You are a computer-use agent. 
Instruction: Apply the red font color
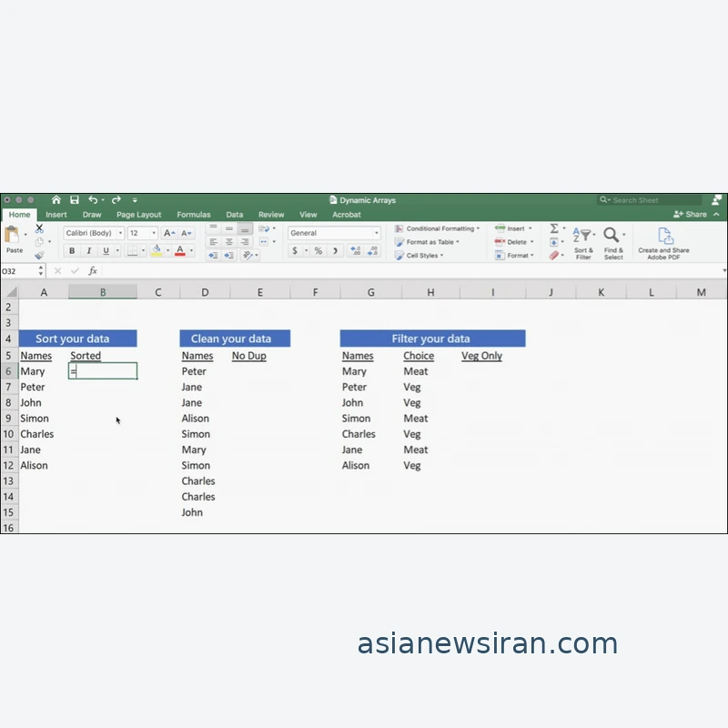click(180, 251)
